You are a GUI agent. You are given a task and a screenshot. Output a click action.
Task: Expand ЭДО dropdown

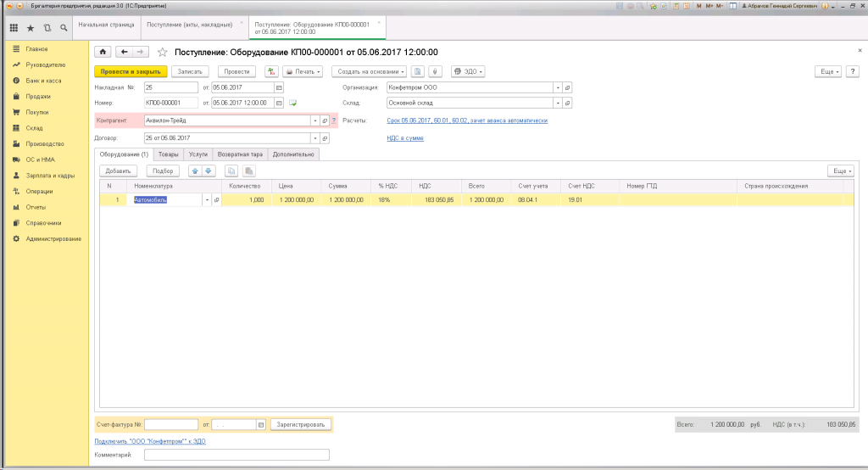point(468,71)
